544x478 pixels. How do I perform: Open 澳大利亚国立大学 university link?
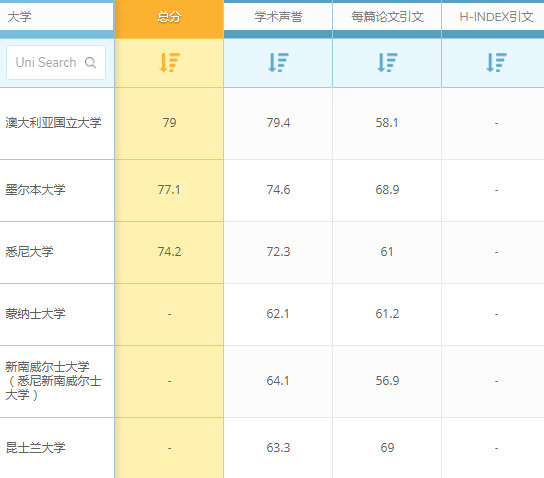point(53,122)
